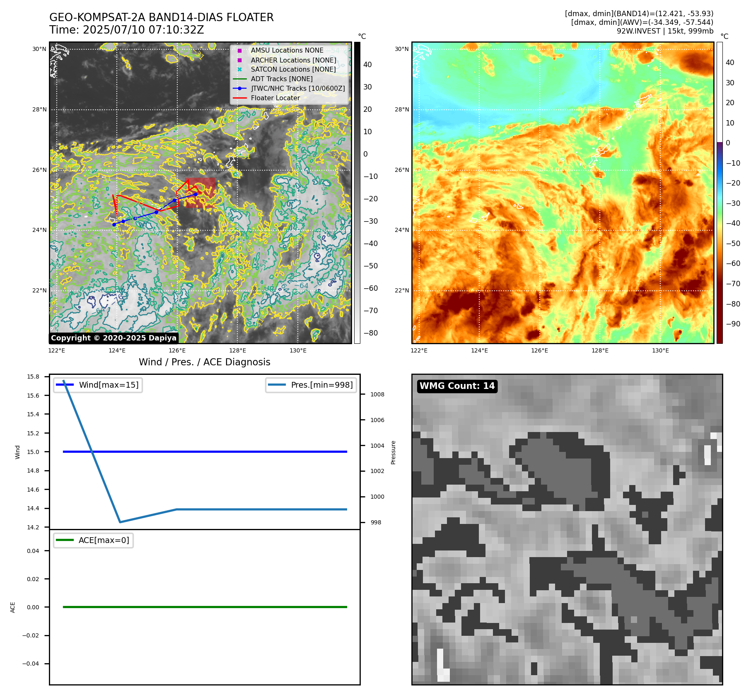The image size is (751, 700).
Task: Click the red floater locator box on map
Action: click(200, 193)
